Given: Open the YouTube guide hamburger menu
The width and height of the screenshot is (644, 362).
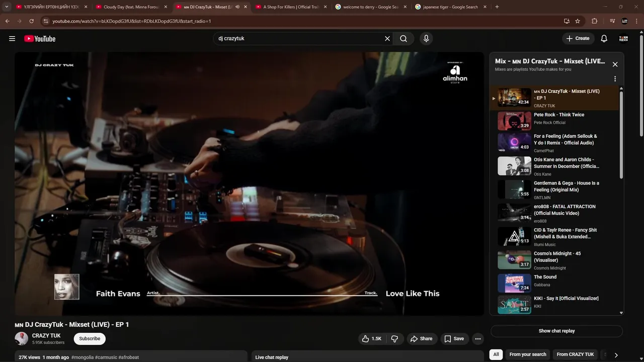Looking at the screenshot, I should tap(12, 39).
